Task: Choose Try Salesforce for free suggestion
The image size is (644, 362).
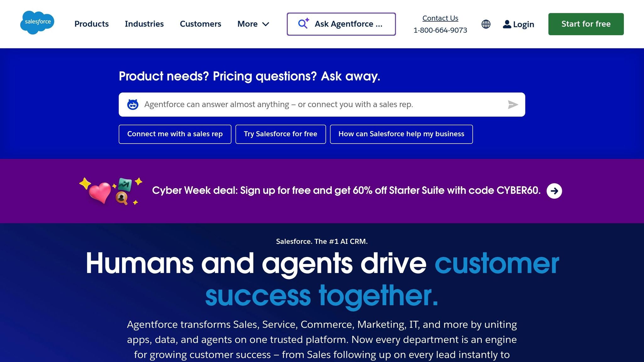Action: click(x=280, y=134)
